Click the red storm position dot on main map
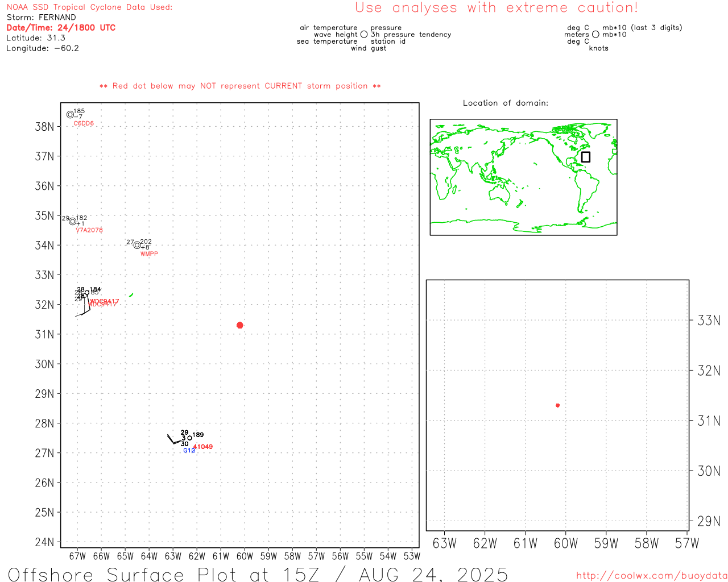The image size is (728, 582). [x=239, y=325]
